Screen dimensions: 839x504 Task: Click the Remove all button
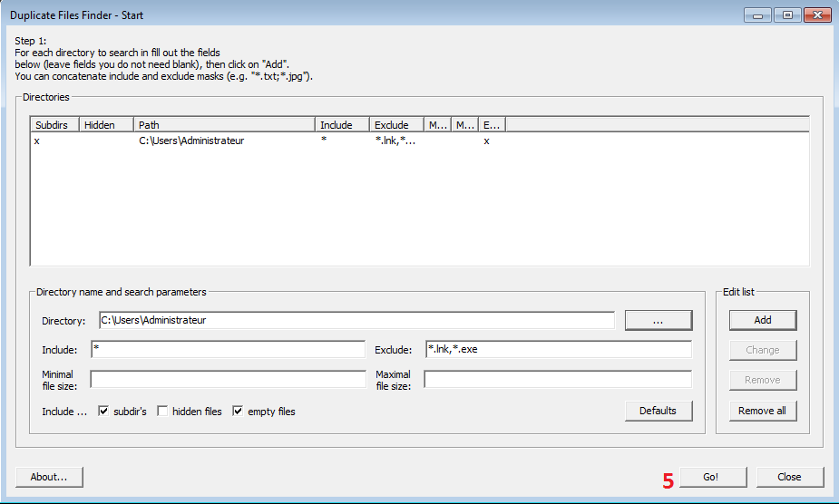coord(762,411)
